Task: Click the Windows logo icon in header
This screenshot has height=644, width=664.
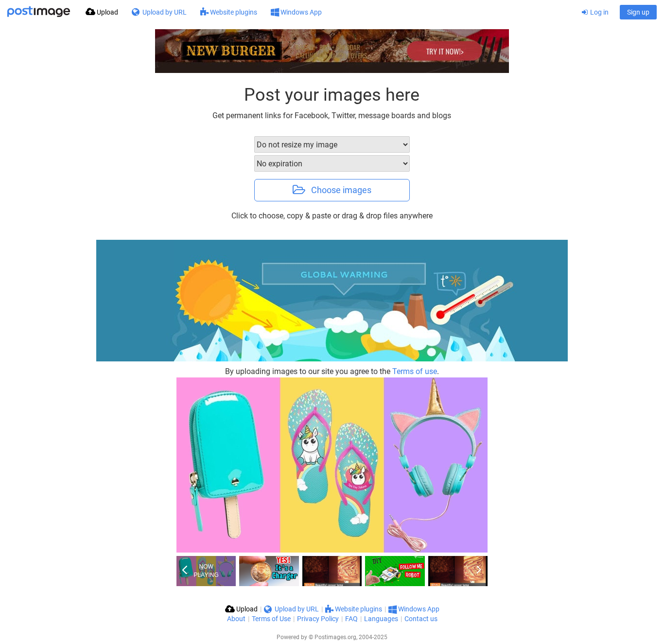Action: [x=275, y=12]
